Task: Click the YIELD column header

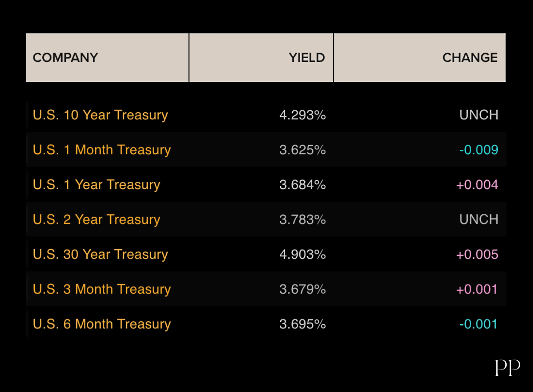Action: 307,58
